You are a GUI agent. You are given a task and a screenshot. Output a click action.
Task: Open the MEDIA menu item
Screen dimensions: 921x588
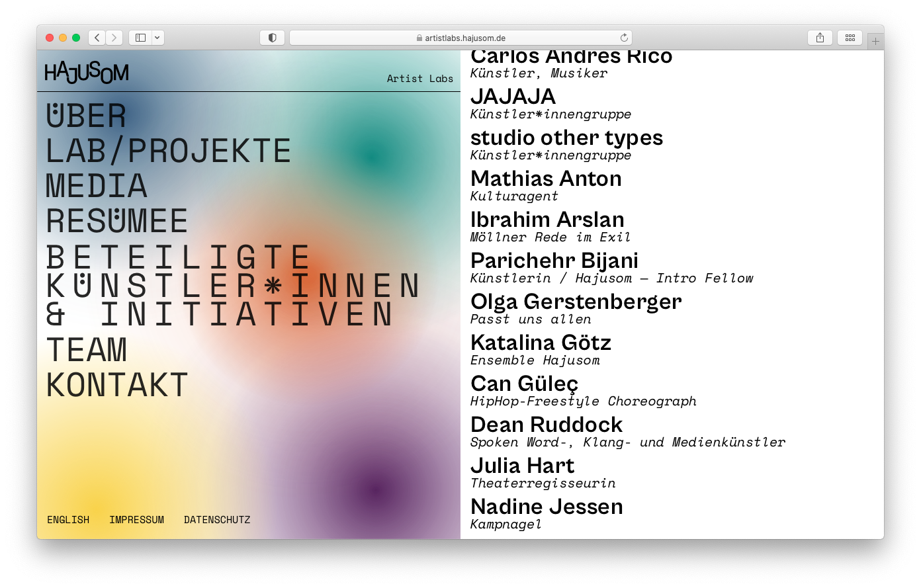click(x=97, y=186)
